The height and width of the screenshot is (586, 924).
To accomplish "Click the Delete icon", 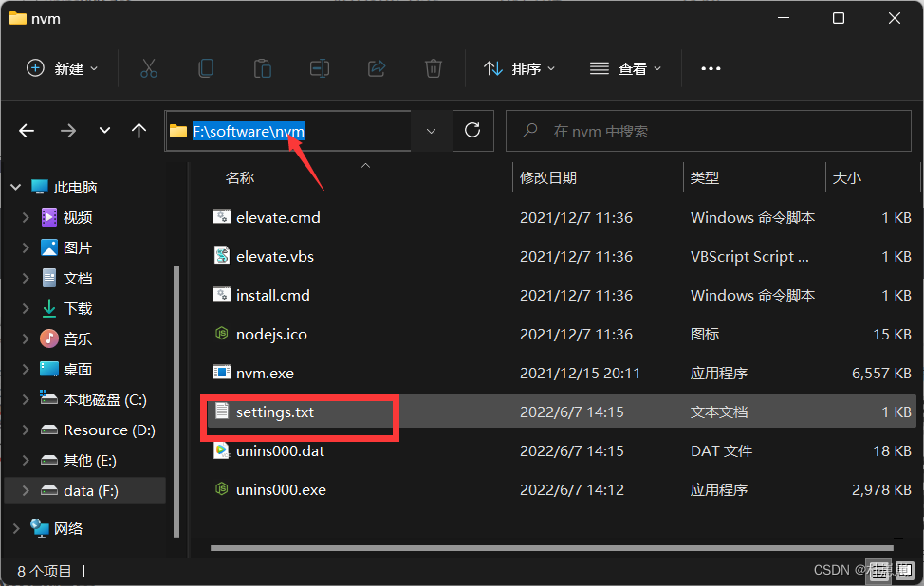I will 433,67.
